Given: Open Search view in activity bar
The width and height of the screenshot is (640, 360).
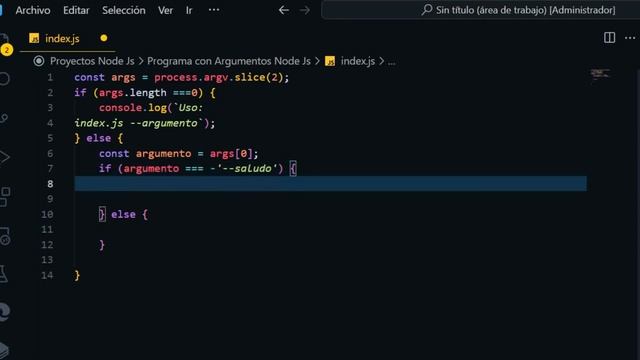Looking at the screenshot, I should coord(4,78).
